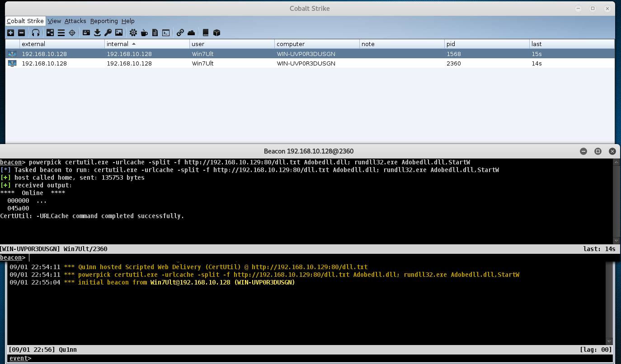Open the Manage Web Server cloud icon
Screen dimensions: 621x364
191,33
